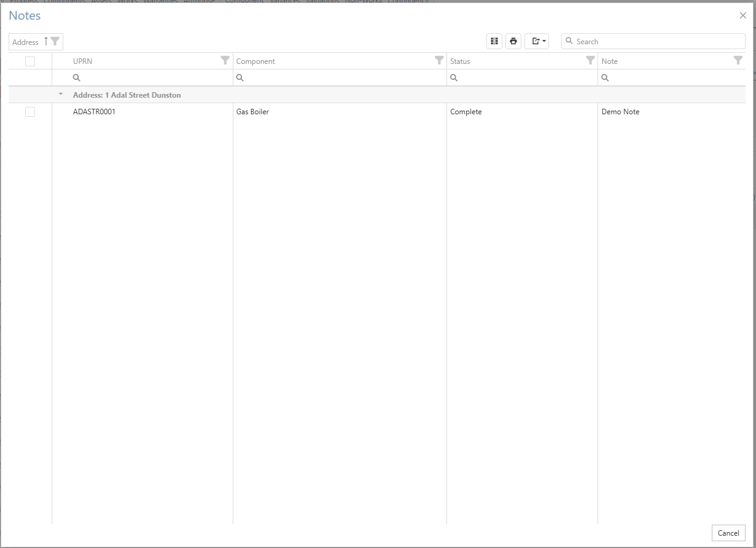Click the Address group filter icon

[55, 41]
